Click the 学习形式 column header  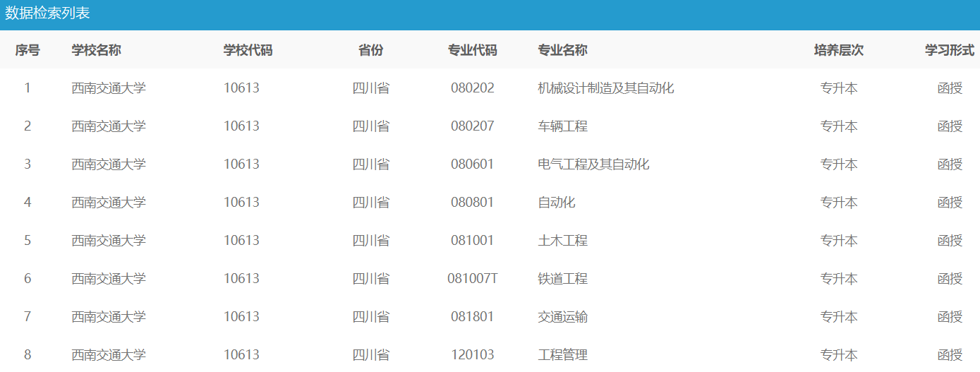tap(950, 50)
